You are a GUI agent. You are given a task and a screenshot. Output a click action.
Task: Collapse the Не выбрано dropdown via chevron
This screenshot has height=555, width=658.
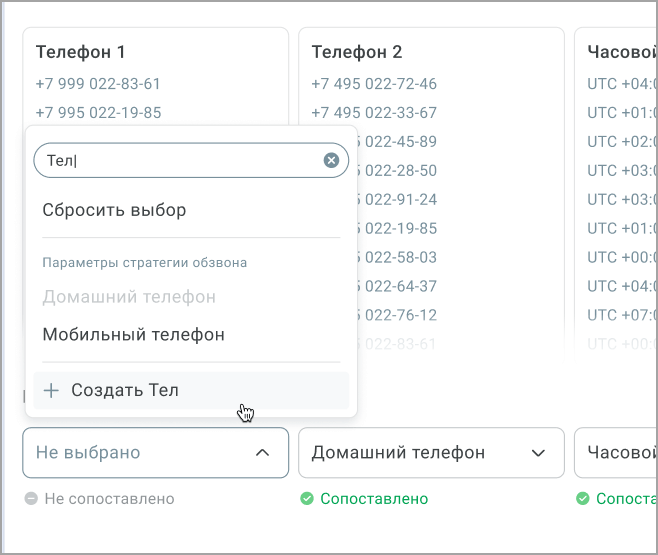[262, 453]
